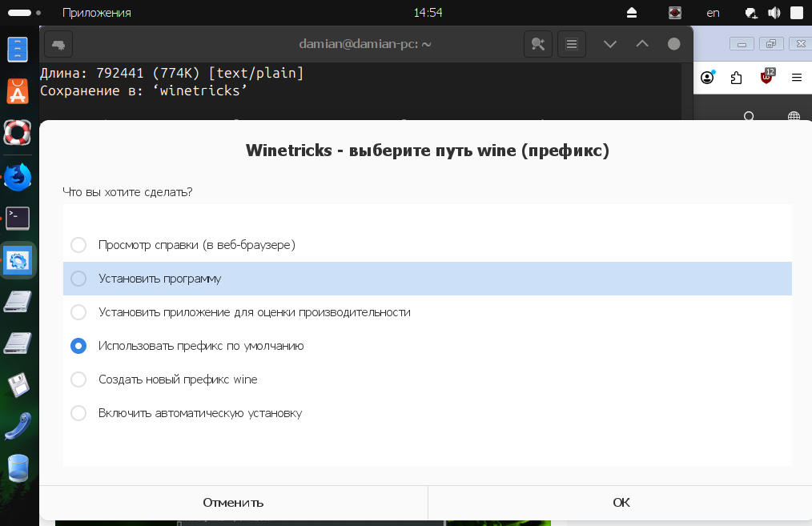
Task: Restore the browser window with restore button
Action: tap(772, 44)
